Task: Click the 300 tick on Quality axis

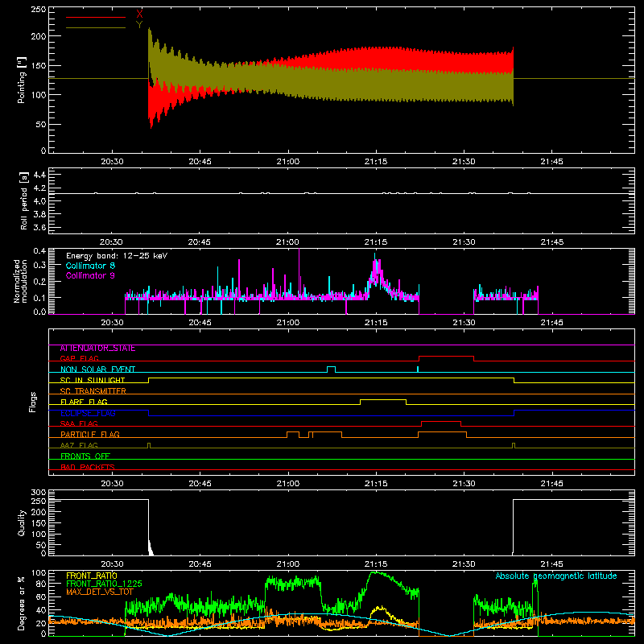Action: click(39, 493)
